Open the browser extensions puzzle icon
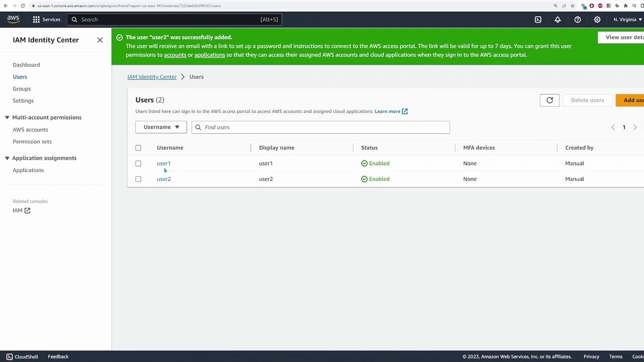Screen dimensions: 644x362 625,6
